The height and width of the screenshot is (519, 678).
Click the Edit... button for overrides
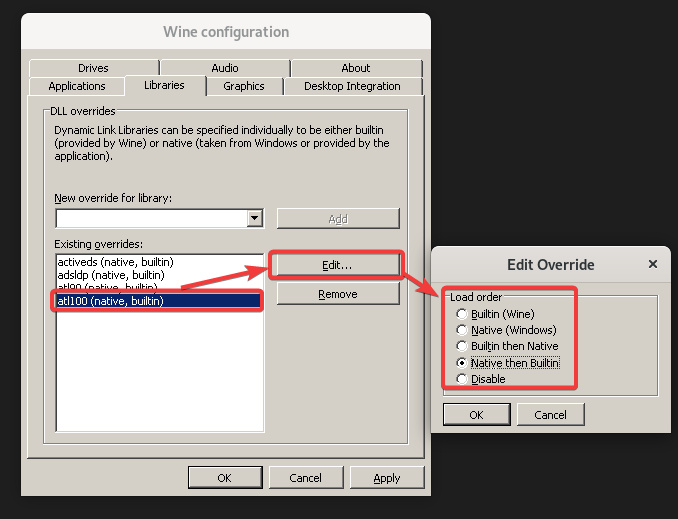point(337,264)
